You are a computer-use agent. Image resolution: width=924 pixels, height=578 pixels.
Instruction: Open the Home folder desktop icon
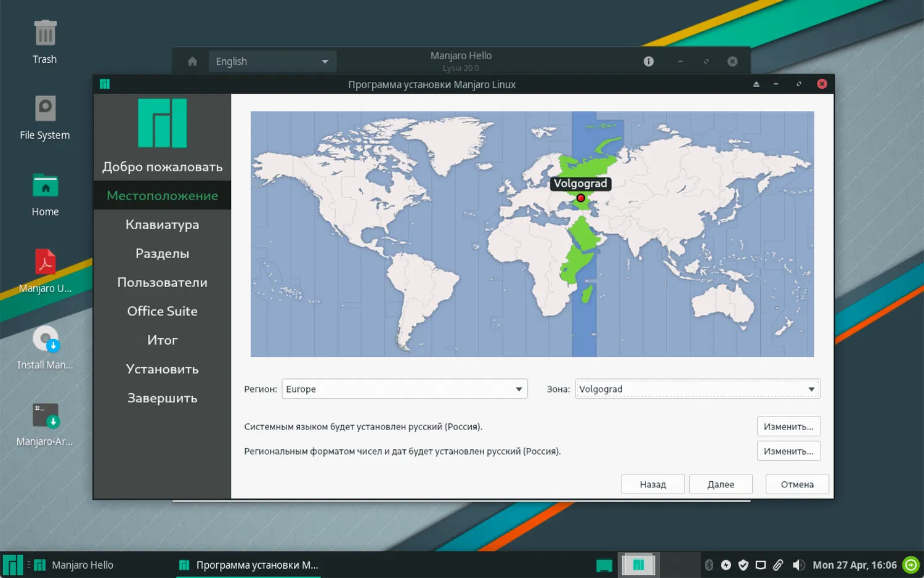[x=45, y=186]
